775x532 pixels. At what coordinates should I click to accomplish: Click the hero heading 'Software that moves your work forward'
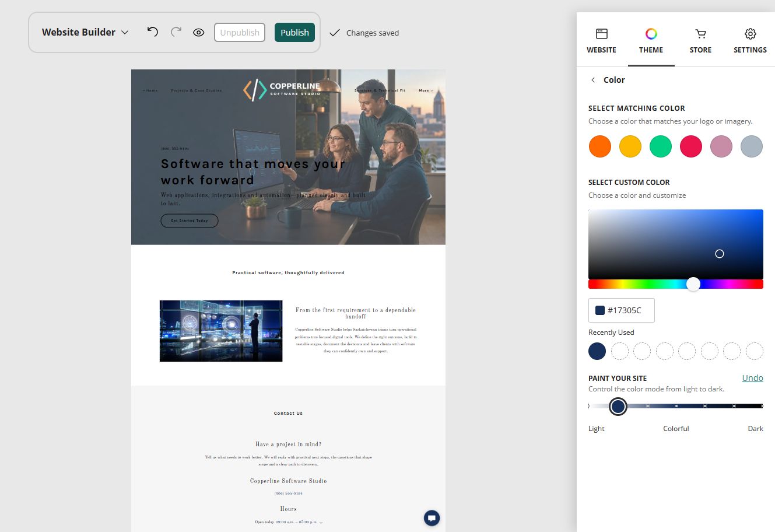(x=253, y=172)
